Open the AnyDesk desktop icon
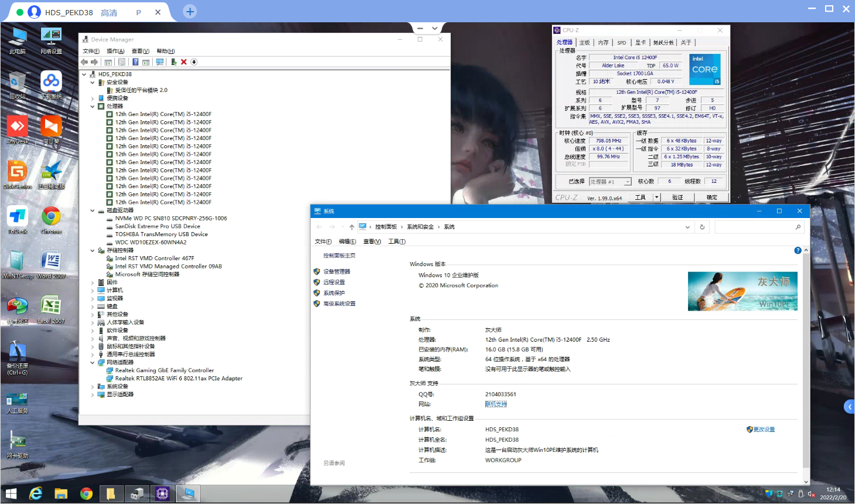This screenshot has width=855, height=504. click(x=17, y=130)
